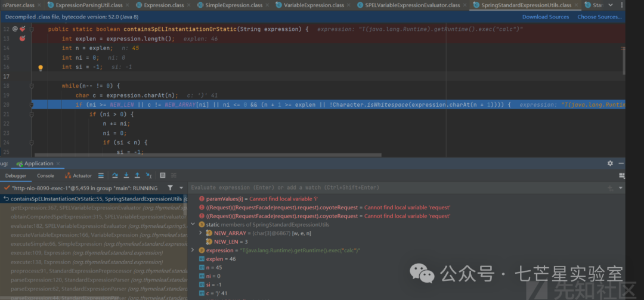Open thread selector dropdown arrow

tap(181, 188)
